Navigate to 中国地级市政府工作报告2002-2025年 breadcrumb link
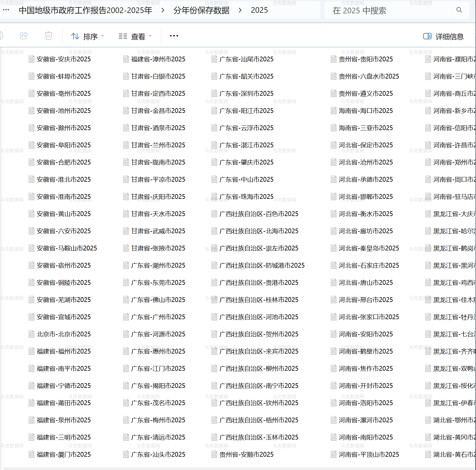Screen dimensions: 476x470 coord(85,10)
